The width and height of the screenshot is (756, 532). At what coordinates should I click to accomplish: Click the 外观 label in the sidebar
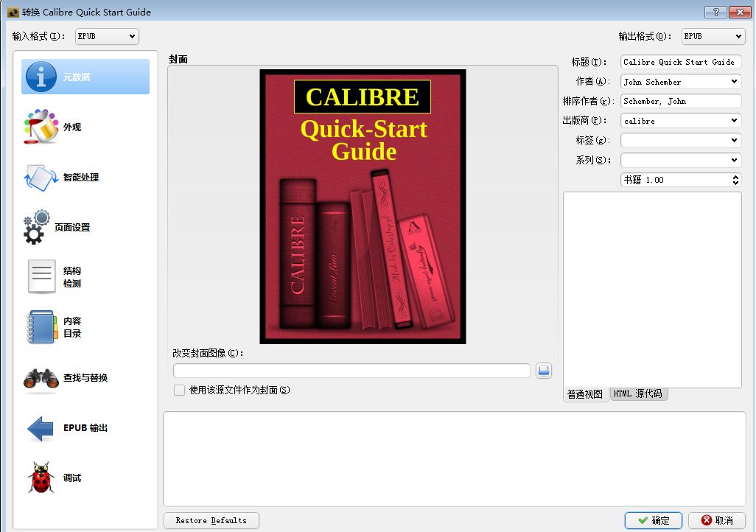tap(72, 127)
